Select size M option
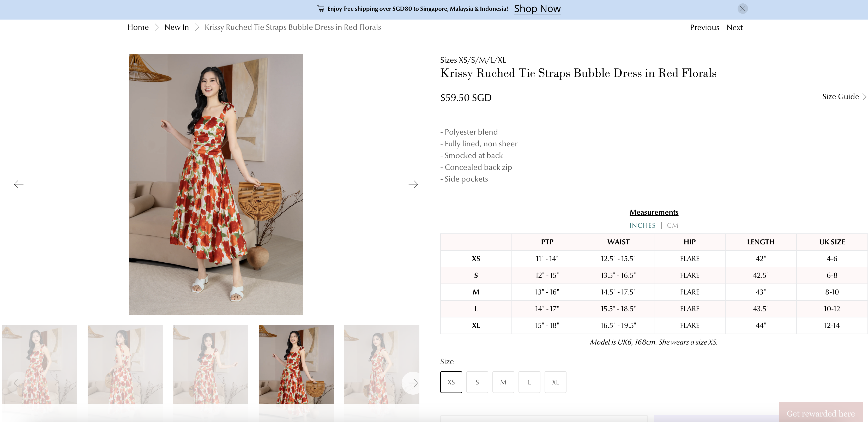This screenshot has height=422, width=868. (x=503, y=382)
